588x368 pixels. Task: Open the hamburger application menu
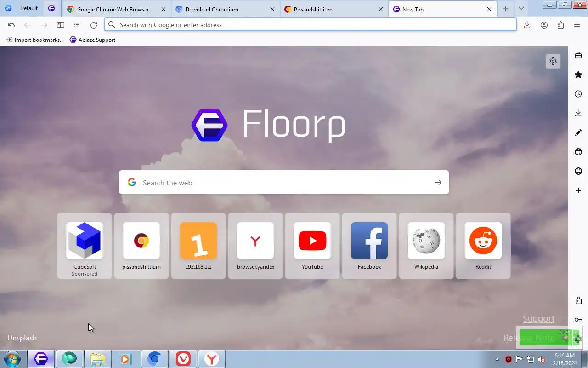point(577,25)
